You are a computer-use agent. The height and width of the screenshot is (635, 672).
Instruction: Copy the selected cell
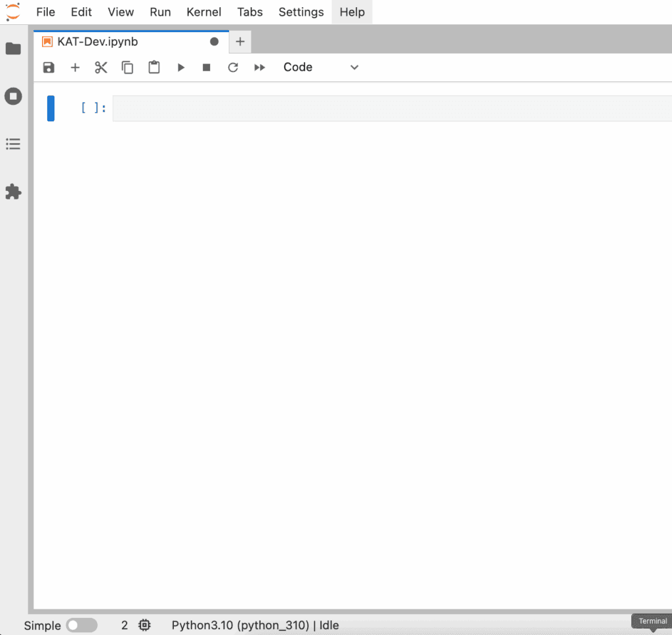[127, 68]
